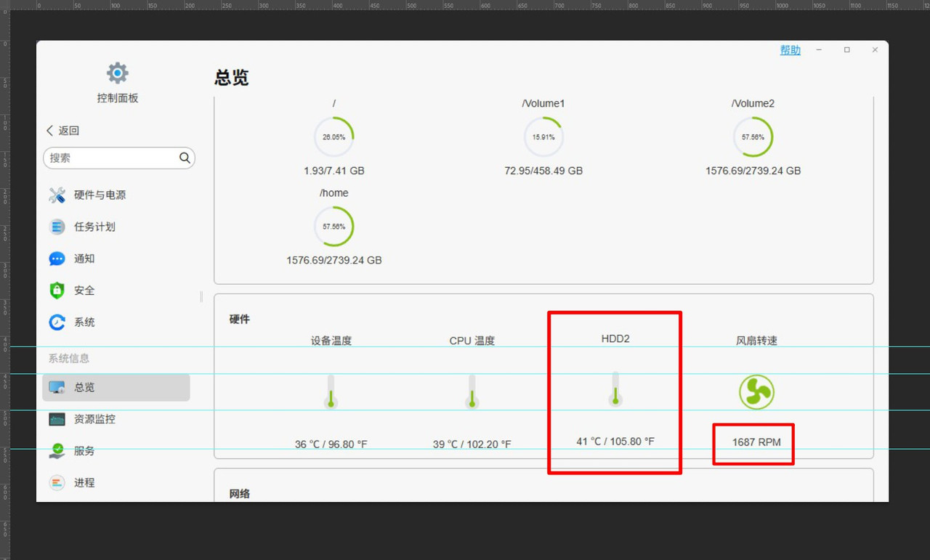
Task: Click the 总览 page title
Action: point(232,78)
